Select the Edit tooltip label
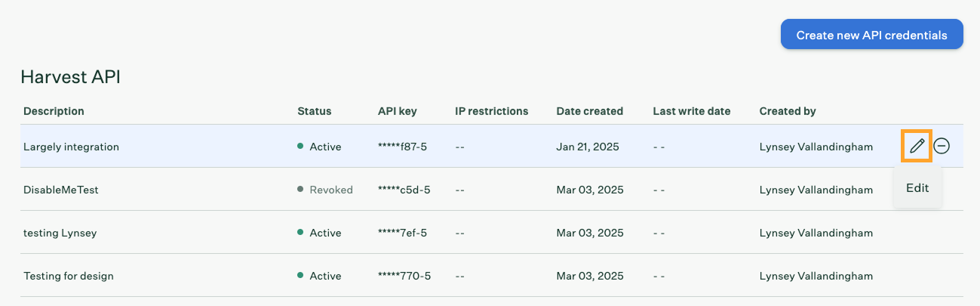 (917, 188)
